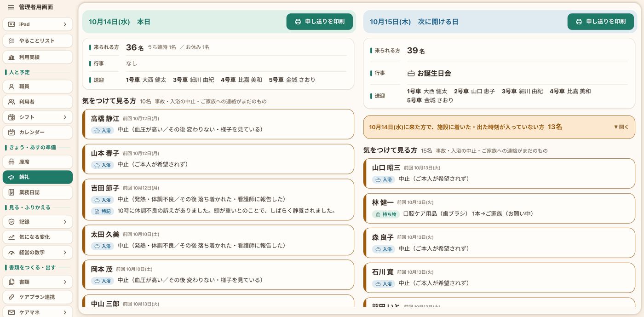Click the 13名 count in orange banner
Screen dimensions: 644x317
(x=555, y=127)
